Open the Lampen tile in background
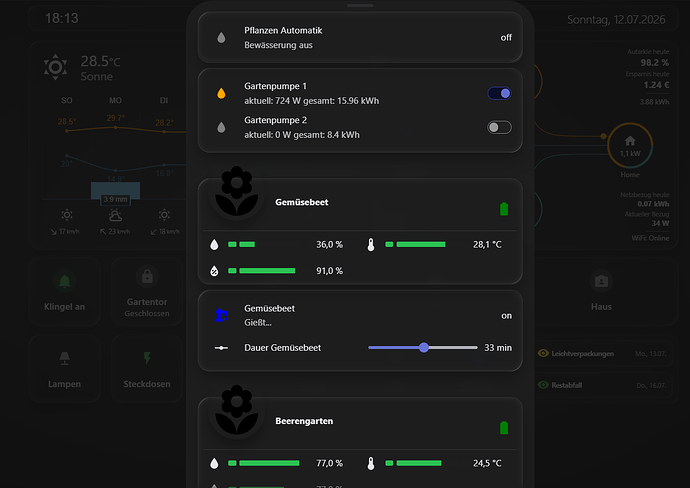Image resolution: width=690 pixels, height=488 pixels. (64, 369)
